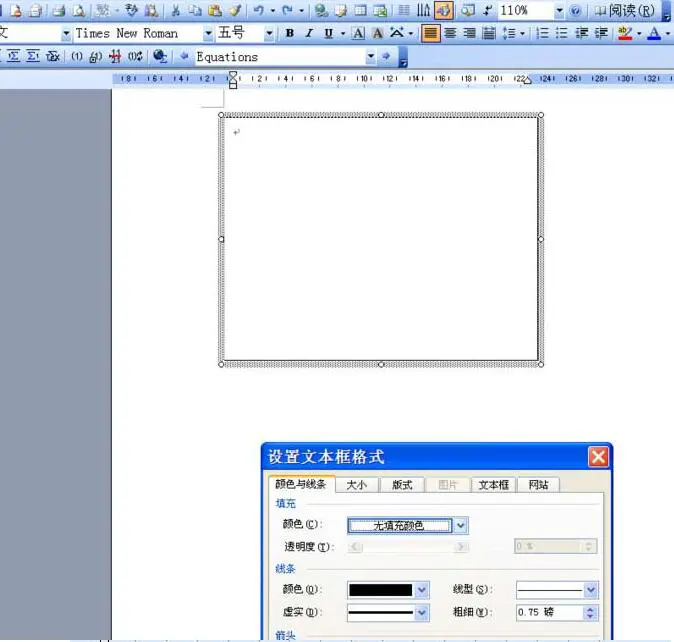Click the undo arrow icon
Image resolution: width=674 pixels, height=642 pixels.
259,11
